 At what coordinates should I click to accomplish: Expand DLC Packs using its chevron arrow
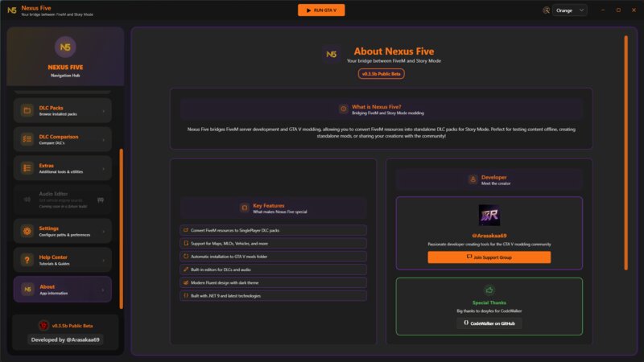point(103,110)
